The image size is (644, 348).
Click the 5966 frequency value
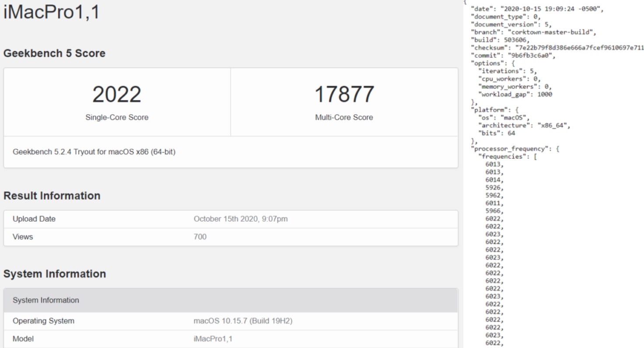[x=494, y=211]
